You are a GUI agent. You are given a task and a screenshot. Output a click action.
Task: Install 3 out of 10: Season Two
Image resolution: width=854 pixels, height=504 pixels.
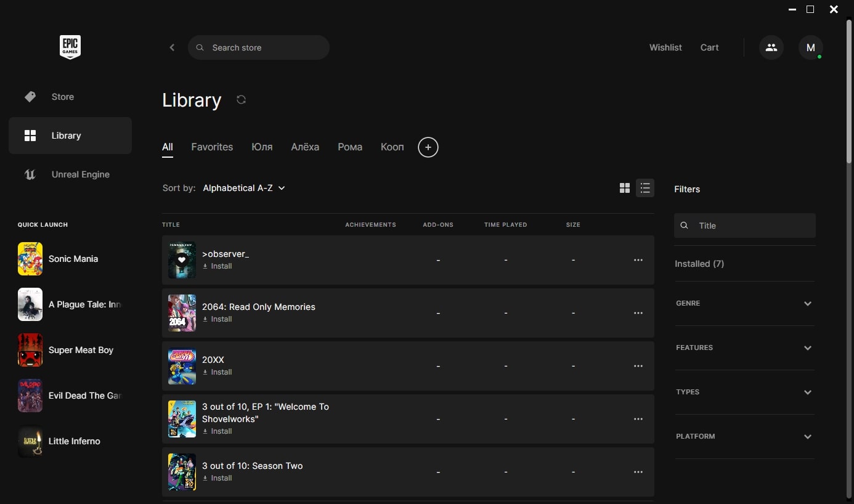(218, 478)
